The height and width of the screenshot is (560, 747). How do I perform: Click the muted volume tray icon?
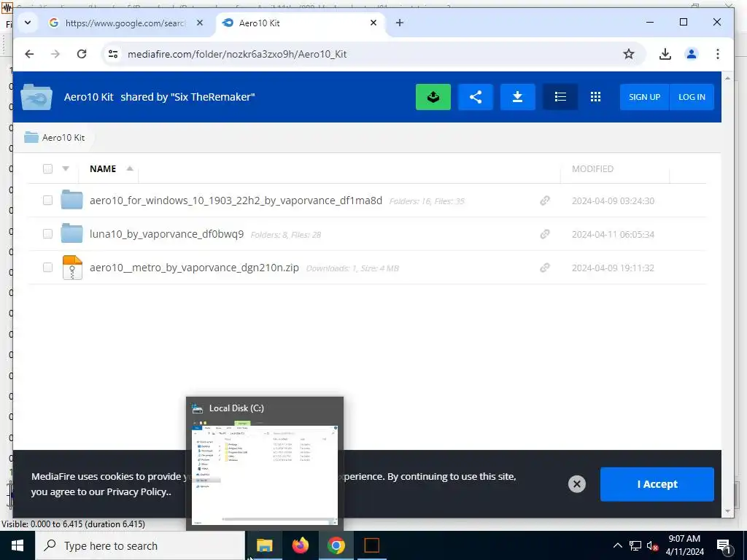653,545
